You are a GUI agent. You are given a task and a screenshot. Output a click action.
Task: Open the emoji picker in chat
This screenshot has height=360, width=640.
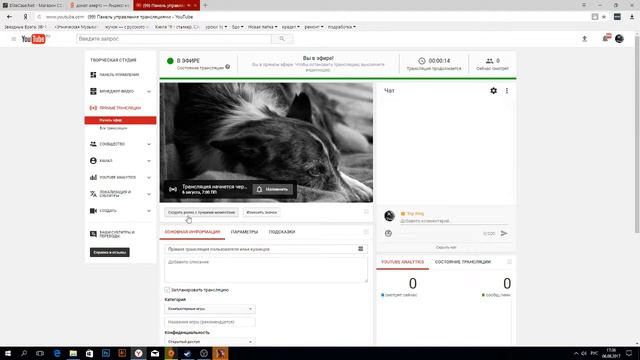click(x=388, y=233)
